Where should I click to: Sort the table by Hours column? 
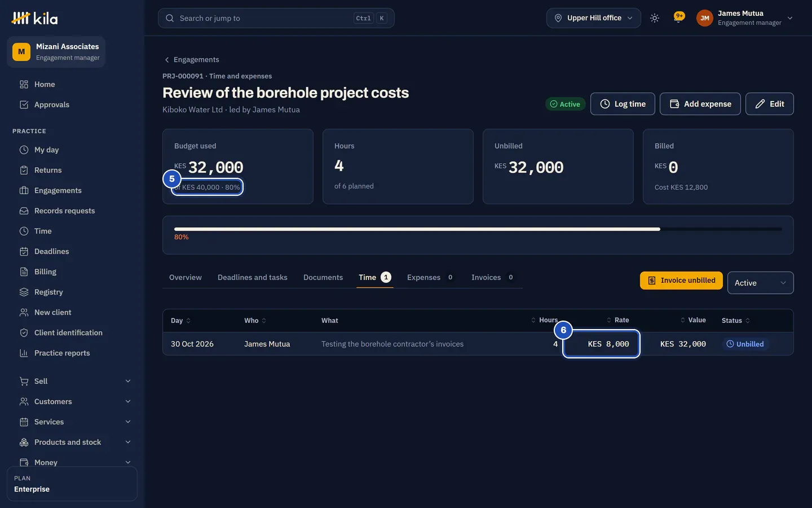(x=544, y=320)
